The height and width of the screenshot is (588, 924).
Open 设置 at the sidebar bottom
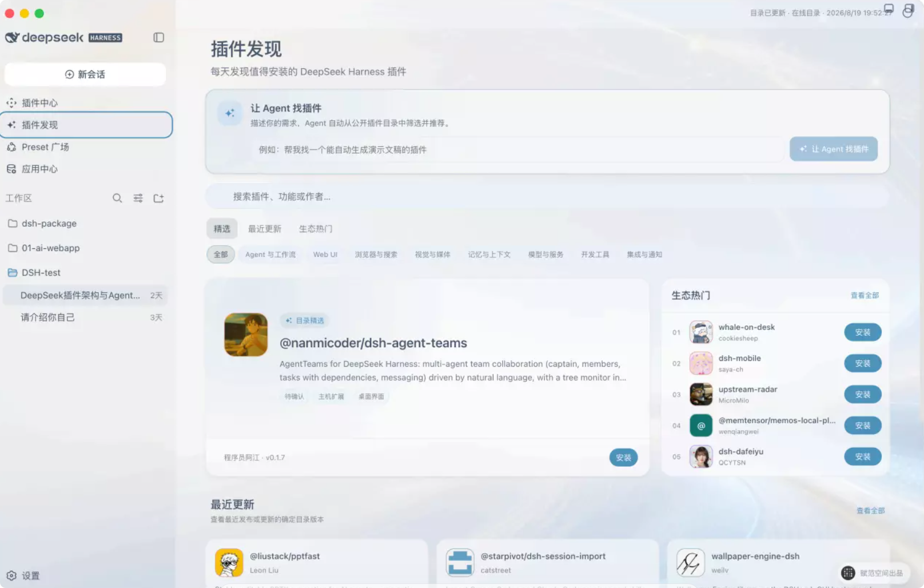tap(23, 575)
